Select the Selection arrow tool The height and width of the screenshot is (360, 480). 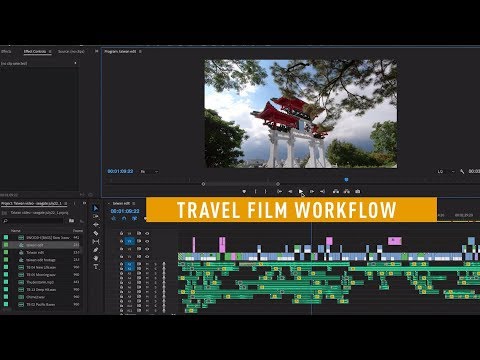(96, 208)
